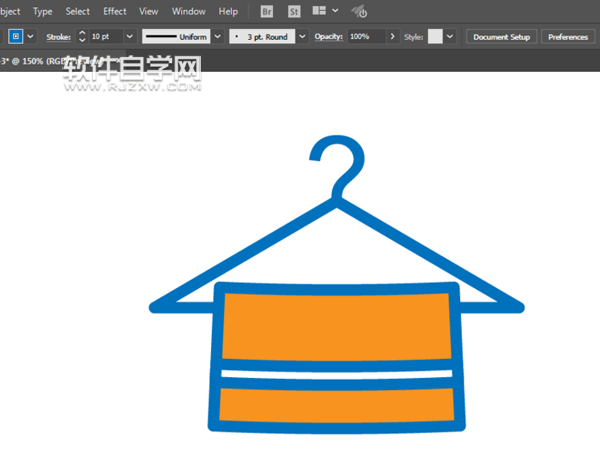Select the Uniform width profile box
Viewport: 600px width, 459px height.
[x=176, y=36]
